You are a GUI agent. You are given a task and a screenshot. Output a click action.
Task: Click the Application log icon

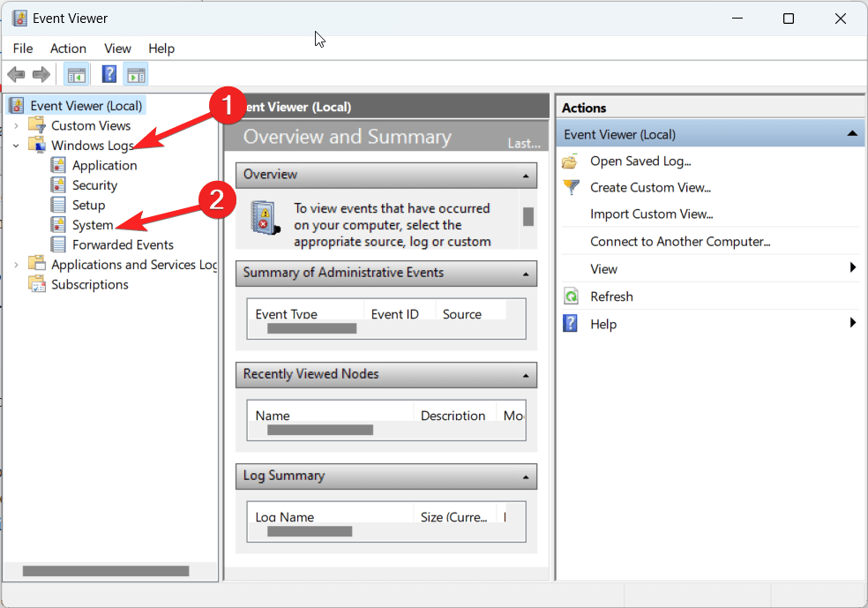coord(58,165)
